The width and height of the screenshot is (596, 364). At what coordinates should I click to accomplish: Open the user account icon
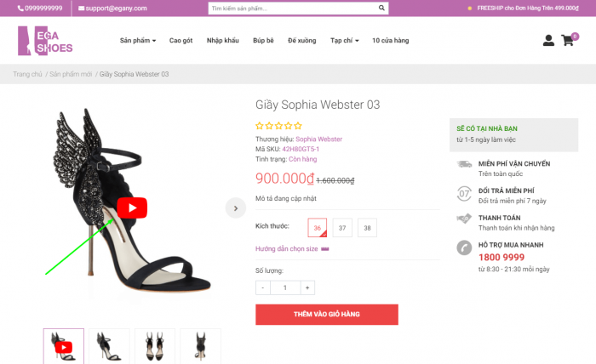(547, 40)
